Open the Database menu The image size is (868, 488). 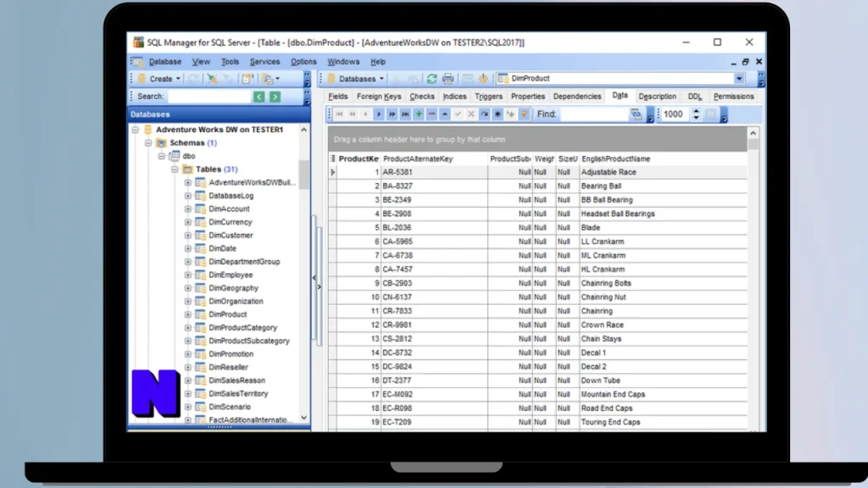pyautogui.click(x=165, y=62)
